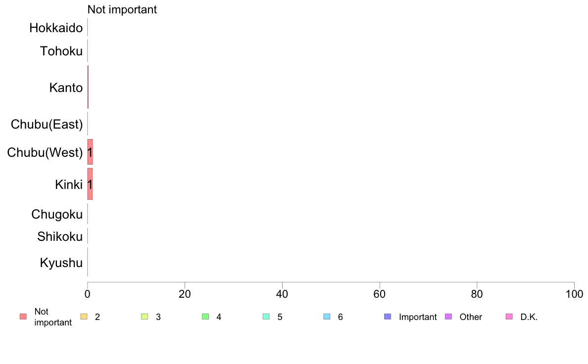Screen dimensions: 588x364
Task: Select the thin Kanto bar
Action: (88, 87)
